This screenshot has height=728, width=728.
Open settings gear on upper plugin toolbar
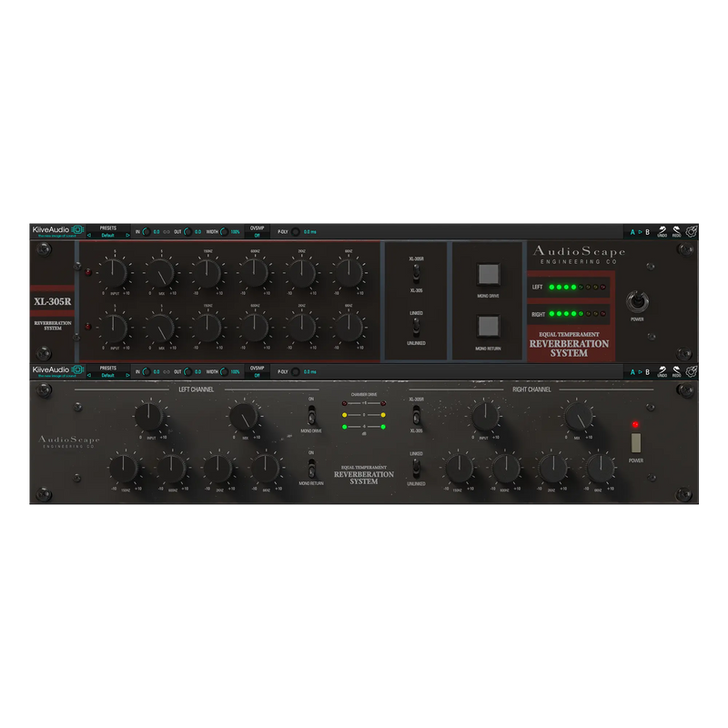click(692, 231)
